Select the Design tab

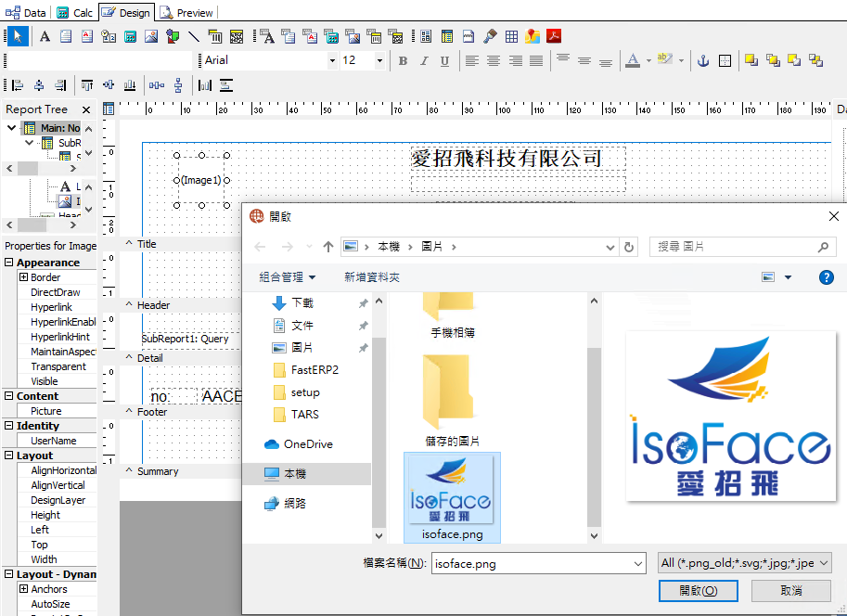[126, 12]
